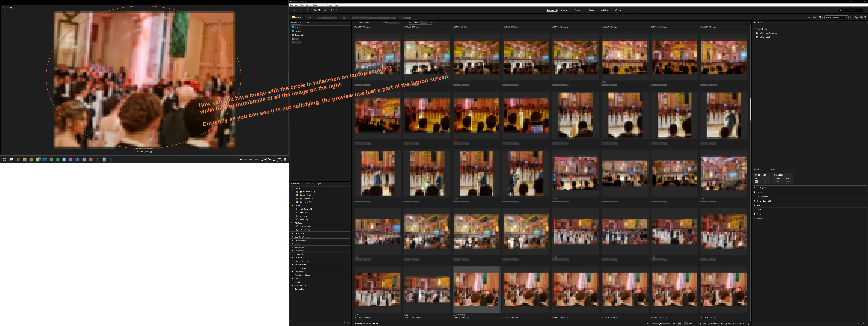The height and width of the screenshot is (326, 868).
Task: Click the rotate 90° counterclockwise icon
Action: (332, 10)
